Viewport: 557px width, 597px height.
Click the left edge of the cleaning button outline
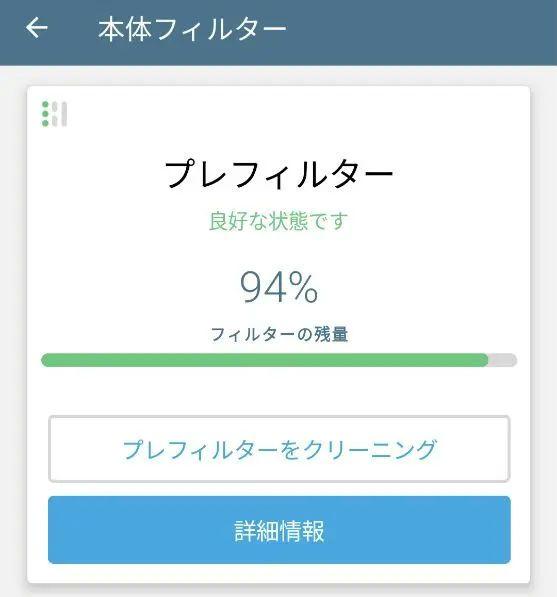(x=50, y=449)
